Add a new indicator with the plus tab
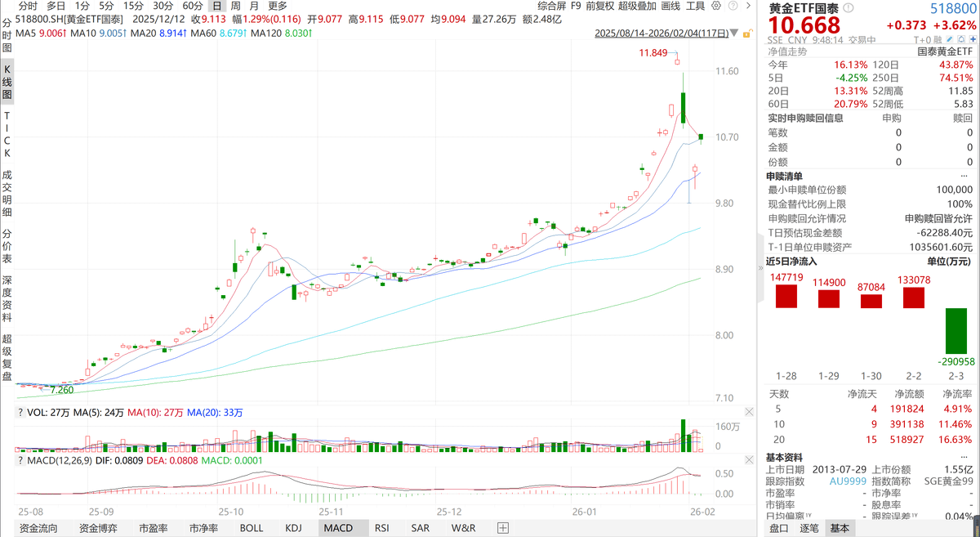The width and height of the screenshot is (980, 537). point(503,528)
